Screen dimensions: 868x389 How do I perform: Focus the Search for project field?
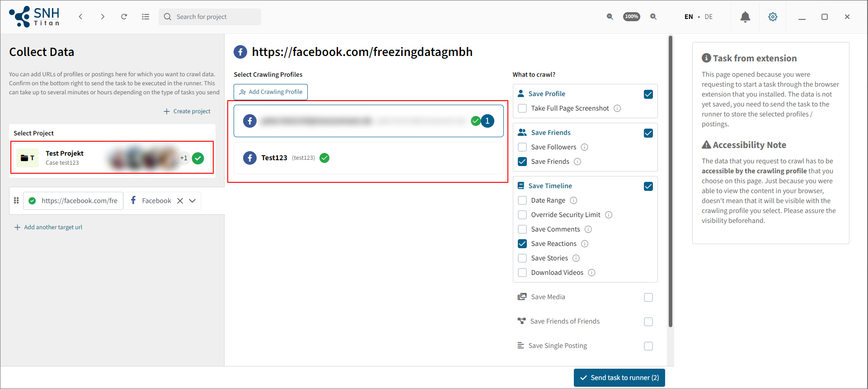[x=210, y=17]
